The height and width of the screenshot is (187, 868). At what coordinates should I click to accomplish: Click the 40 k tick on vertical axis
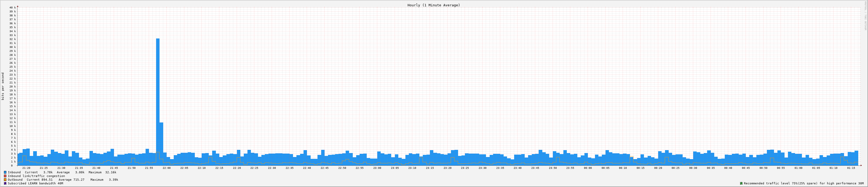click(x=12, y=7)
